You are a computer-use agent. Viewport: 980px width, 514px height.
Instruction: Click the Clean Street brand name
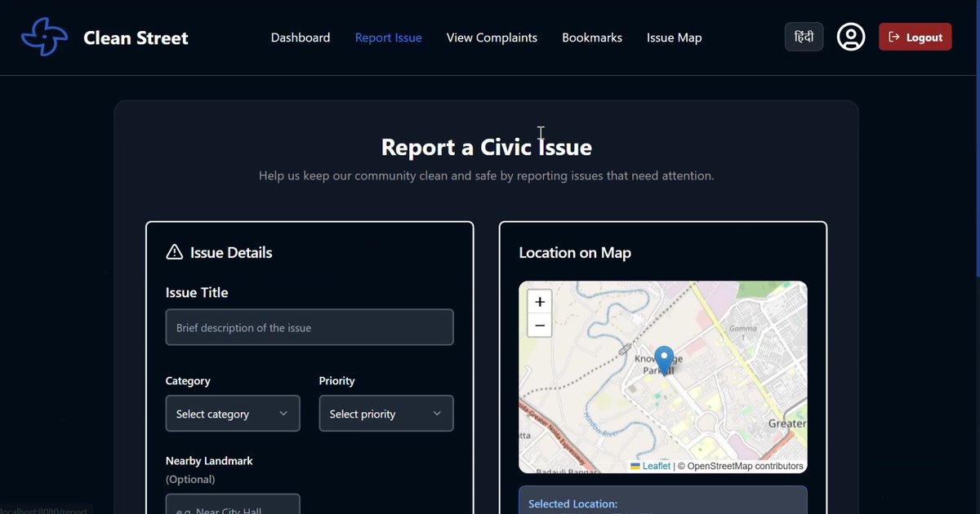pos(136,38)
